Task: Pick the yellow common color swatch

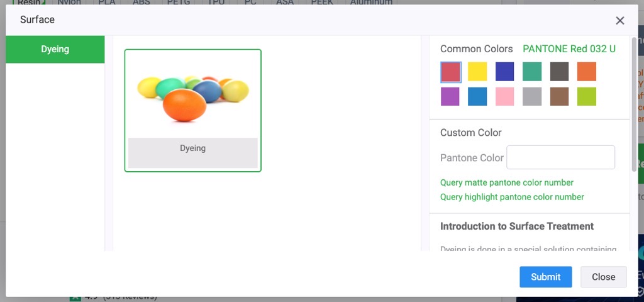Action: click(x=477, y=72)
